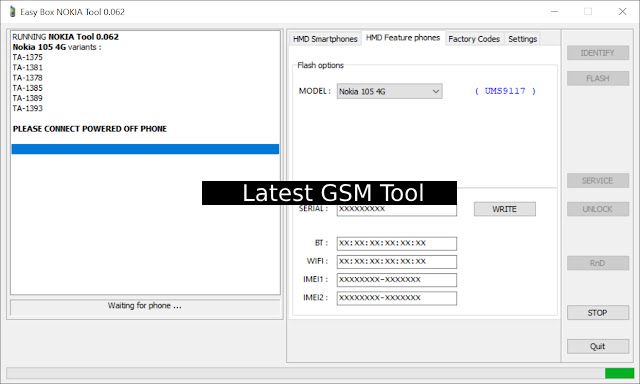Click the SERVICE button
The image size is (640, 384).
[x=598, y=181]
